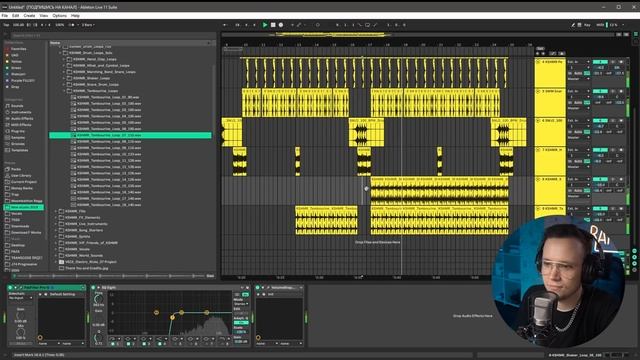
Task: Toggle EQ Eight band 1 activator
Action: (113, 344)
